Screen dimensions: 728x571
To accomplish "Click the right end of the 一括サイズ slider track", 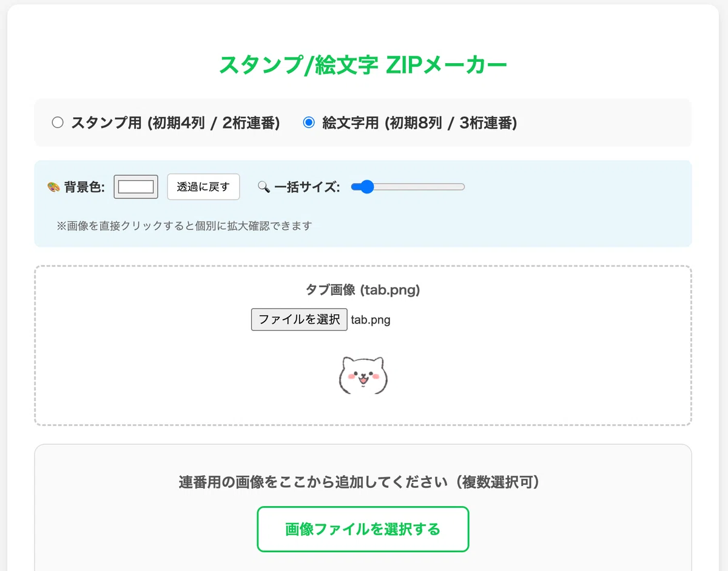I will [462, 187].
